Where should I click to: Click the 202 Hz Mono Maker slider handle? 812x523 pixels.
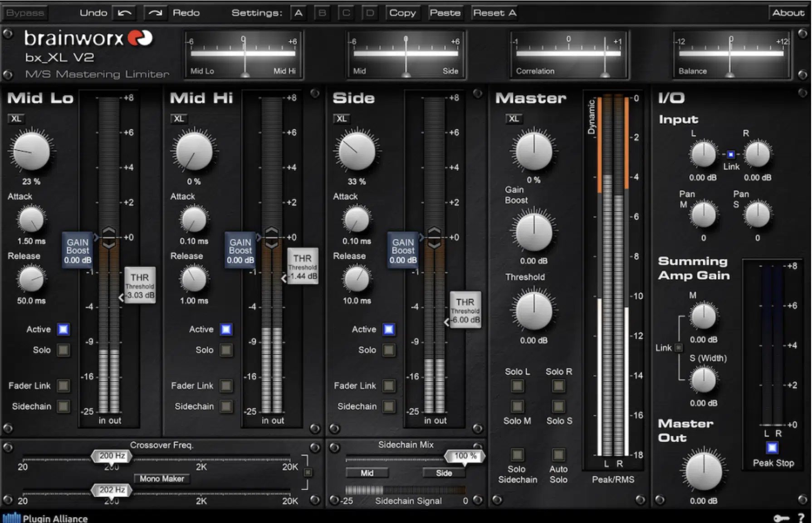pos(112,490)
